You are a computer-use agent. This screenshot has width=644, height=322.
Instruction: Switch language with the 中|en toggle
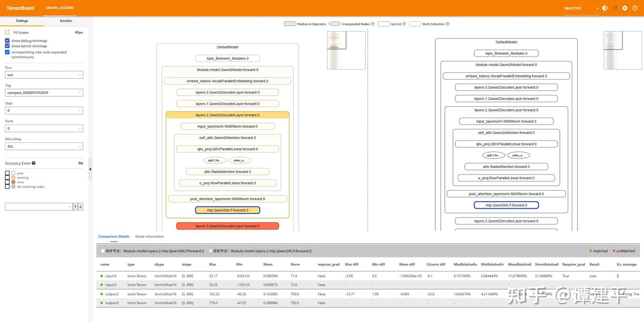(x=79, y=32)
